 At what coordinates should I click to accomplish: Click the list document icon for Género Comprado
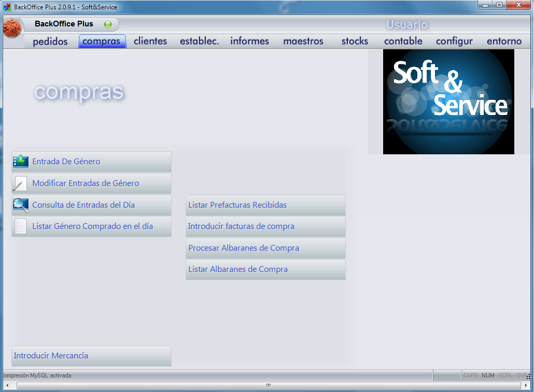20,227
